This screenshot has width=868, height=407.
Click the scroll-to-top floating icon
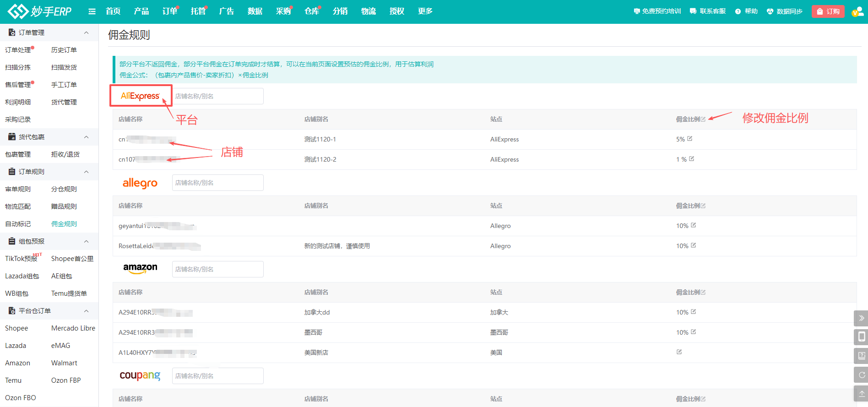coord(861,394)
